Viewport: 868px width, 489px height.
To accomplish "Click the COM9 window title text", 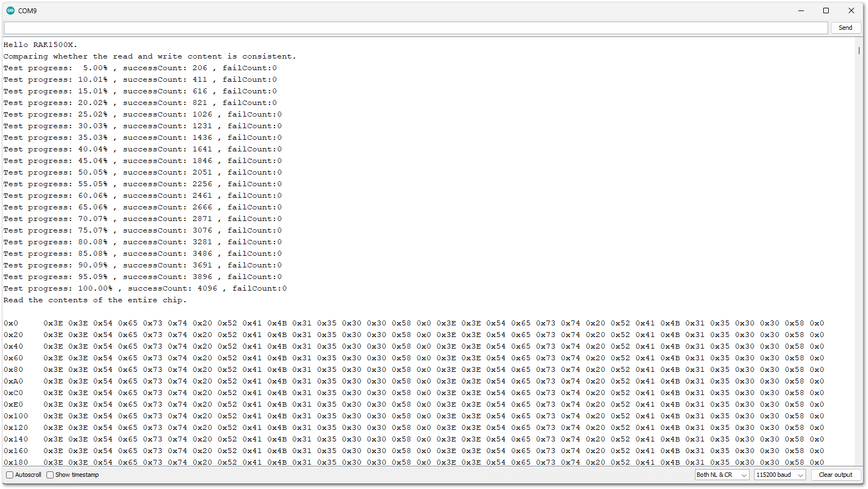I will tap(28, 10).
